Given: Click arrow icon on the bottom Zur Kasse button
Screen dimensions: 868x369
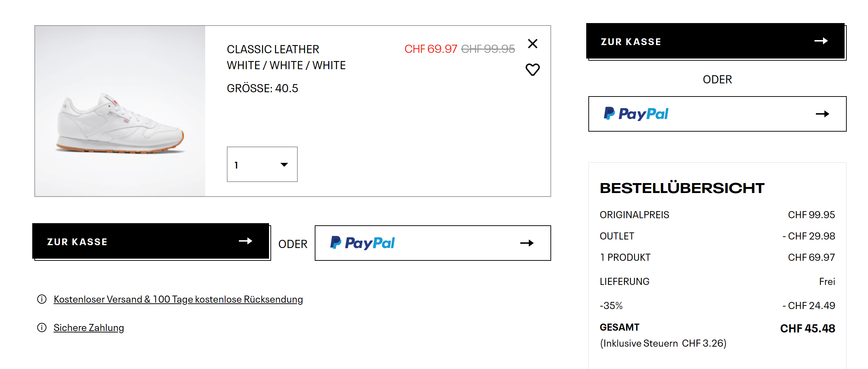Looking at the screenshot, I should tap(245, 241).
